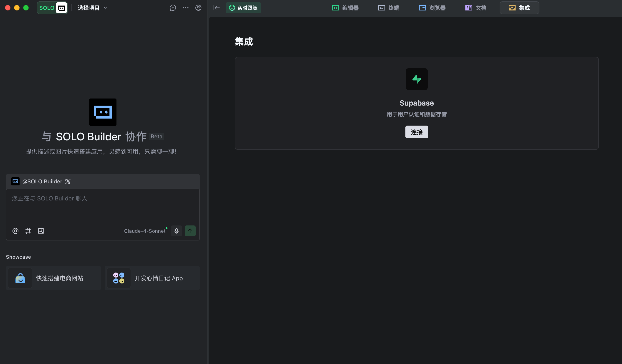
Task: Toggle the 实时跟随 live follow button
Action: 243,8
